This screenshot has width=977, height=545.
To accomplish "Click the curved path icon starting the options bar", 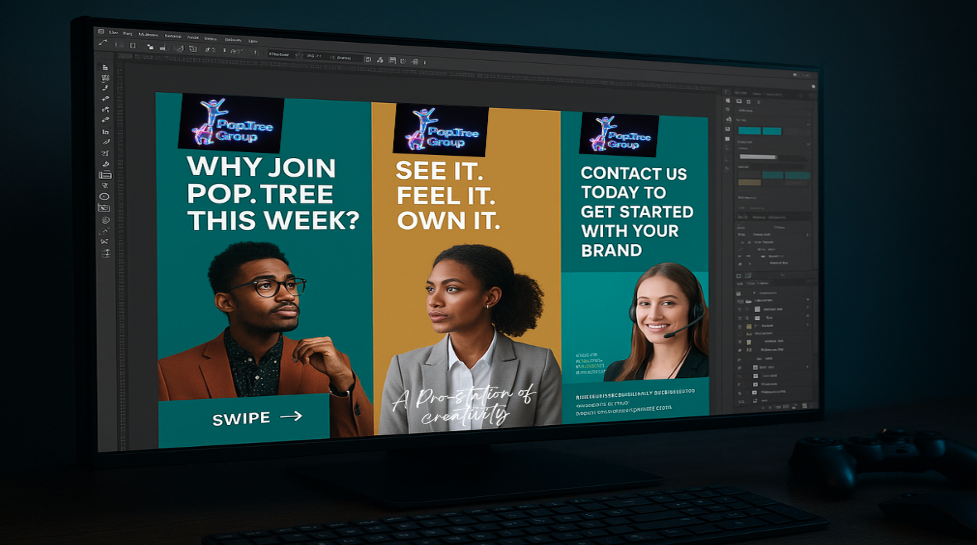I will (x=103, y=43).
